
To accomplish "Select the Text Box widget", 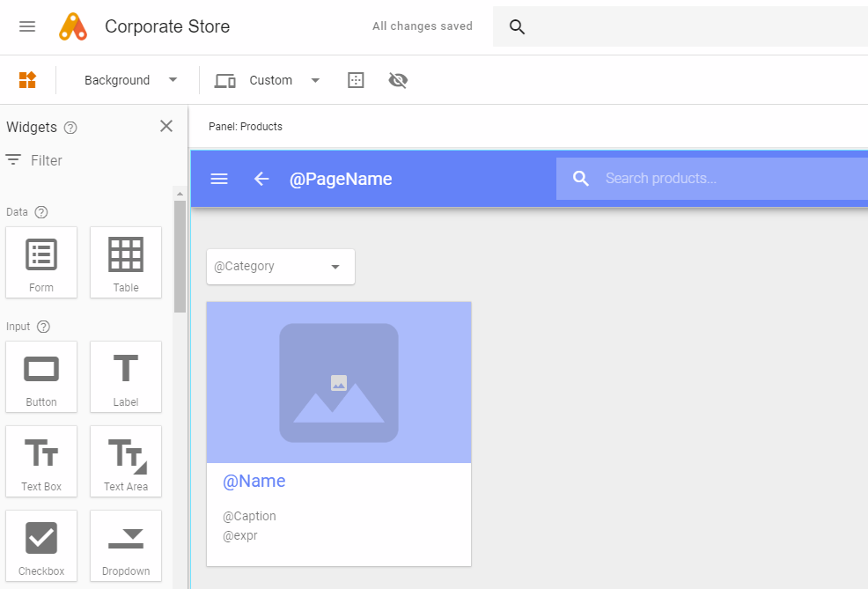I will click(x=41, y=461).
